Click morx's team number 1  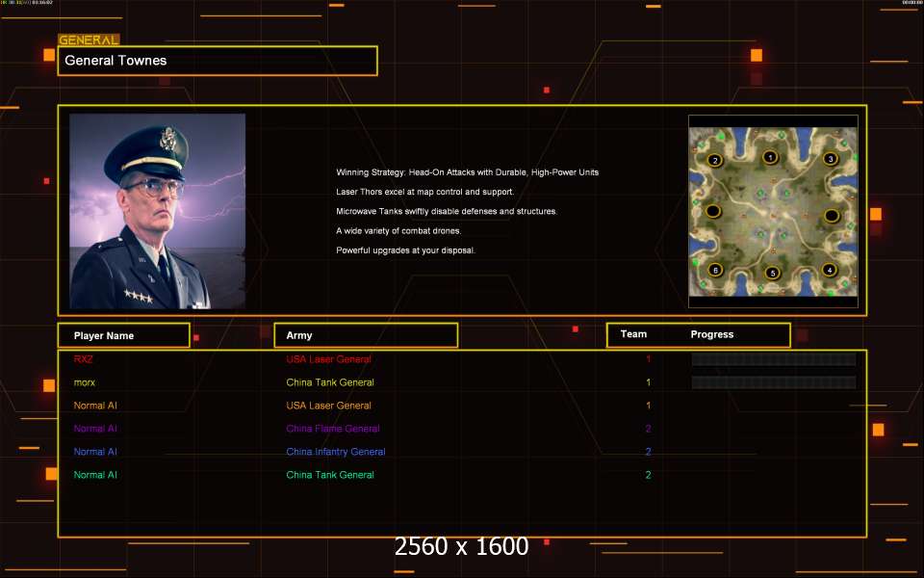pyautogui.click(x=648, y=382)
